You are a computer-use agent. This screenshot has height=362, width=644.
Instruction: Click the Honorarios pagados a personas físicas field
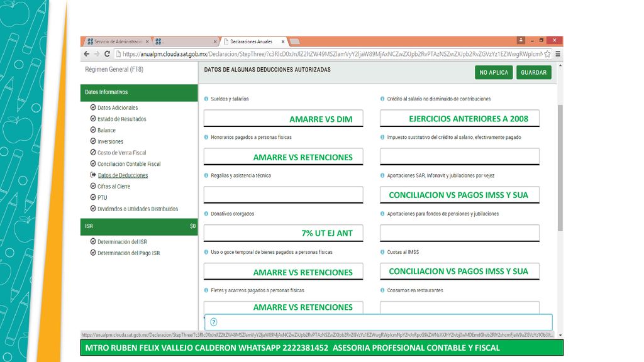tap(284, 156)
